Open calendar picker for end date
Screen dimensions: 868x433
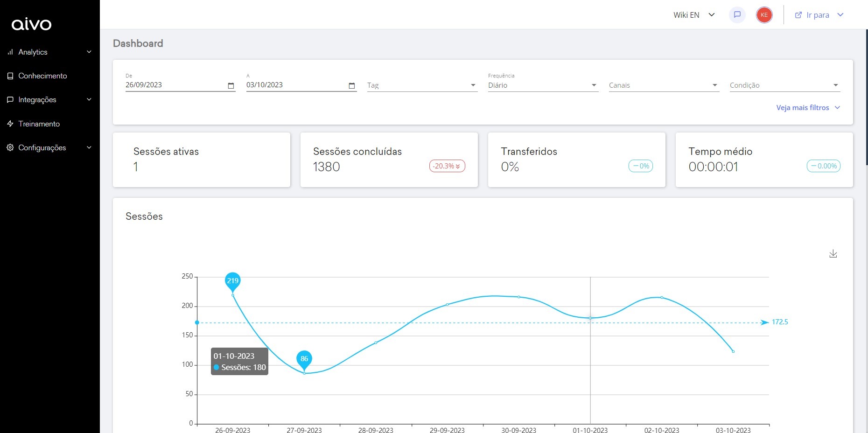click(x=351, y=85)
